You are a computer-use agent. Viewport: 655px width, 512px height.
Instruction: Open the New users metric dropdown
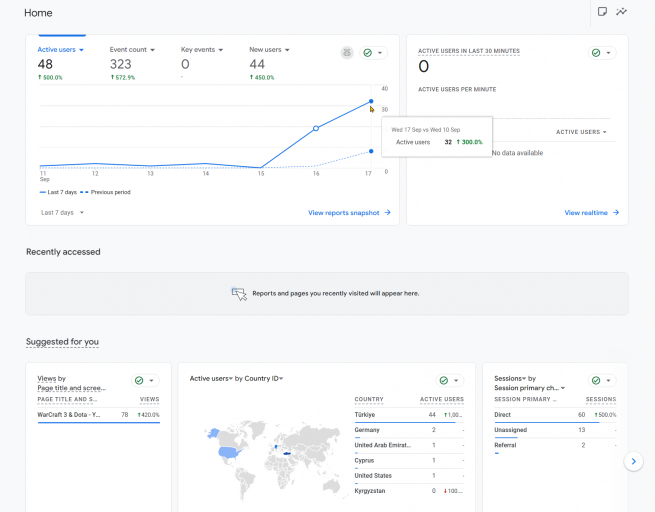pos(269,50)
